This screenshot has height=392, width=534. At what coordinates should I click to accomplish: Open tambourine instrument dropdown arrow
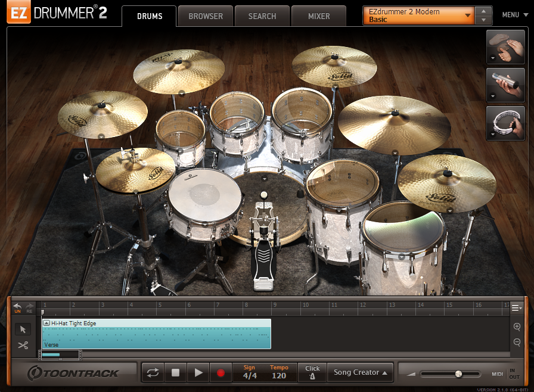tap(493, 135)
